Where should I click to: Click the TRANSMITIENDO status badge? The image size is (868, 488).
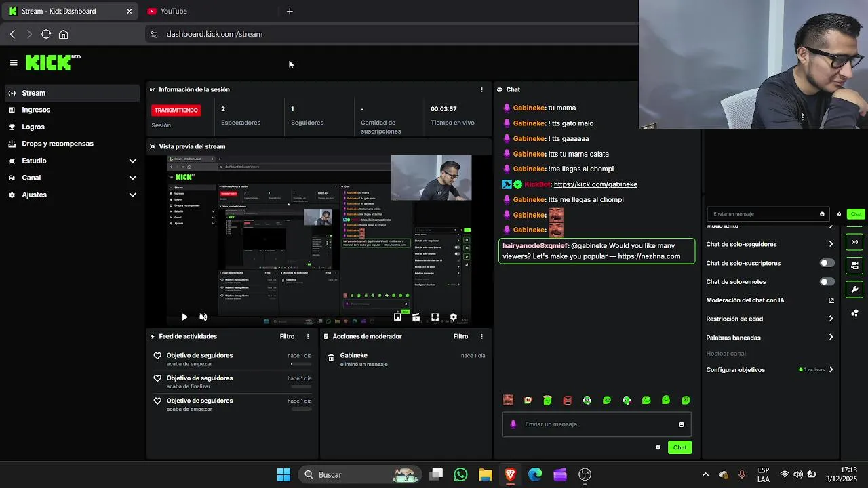pos(176,110)
